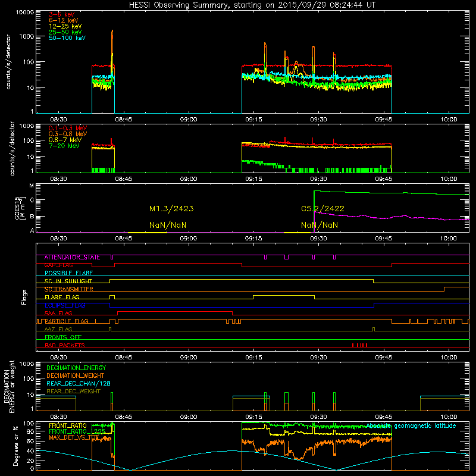Choose the cyan 50-100 keV legend label
The image size is (476, 476).
[67, 38]
